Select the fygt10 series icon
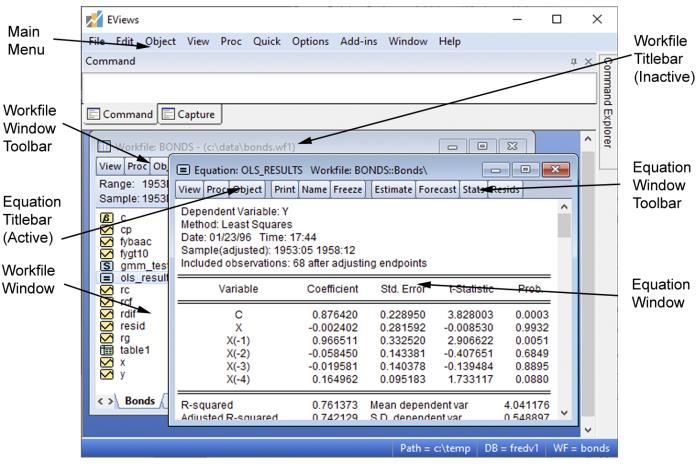 [x=107, y=253]
